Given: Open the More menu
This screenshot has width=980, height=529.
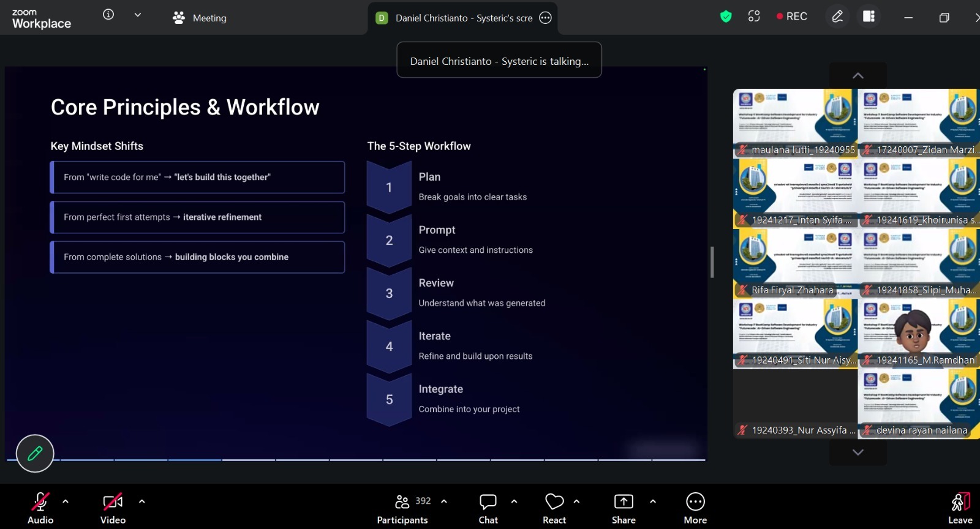Looking at the screenshot, I should [695, 508].
